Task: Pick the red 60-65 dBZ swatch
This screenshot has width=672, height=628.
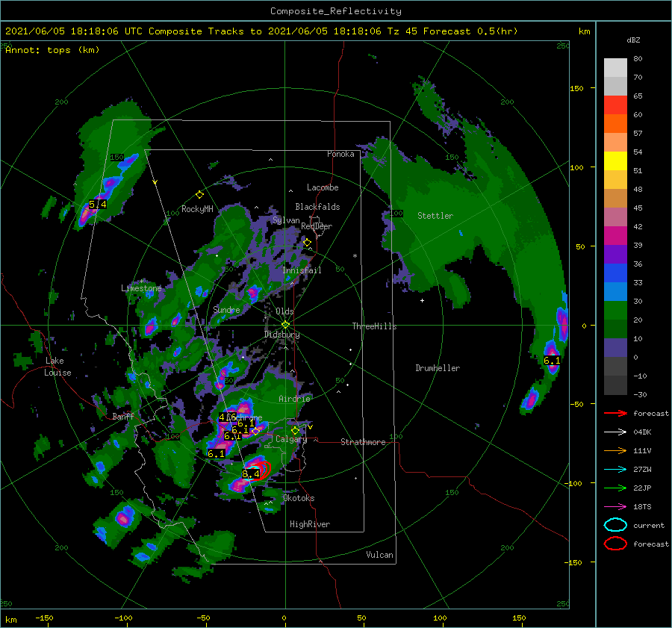Action: pos(615,105)
